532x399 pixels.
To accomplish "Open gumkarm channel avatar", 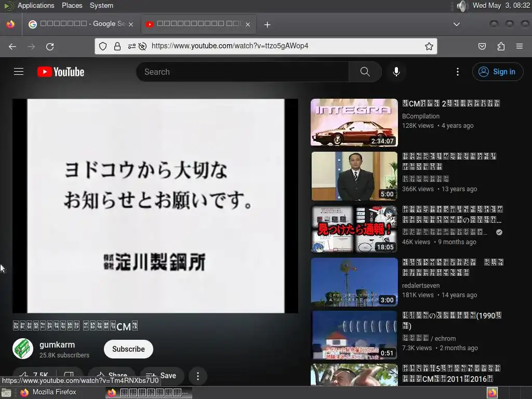I will tap(23, 349).
